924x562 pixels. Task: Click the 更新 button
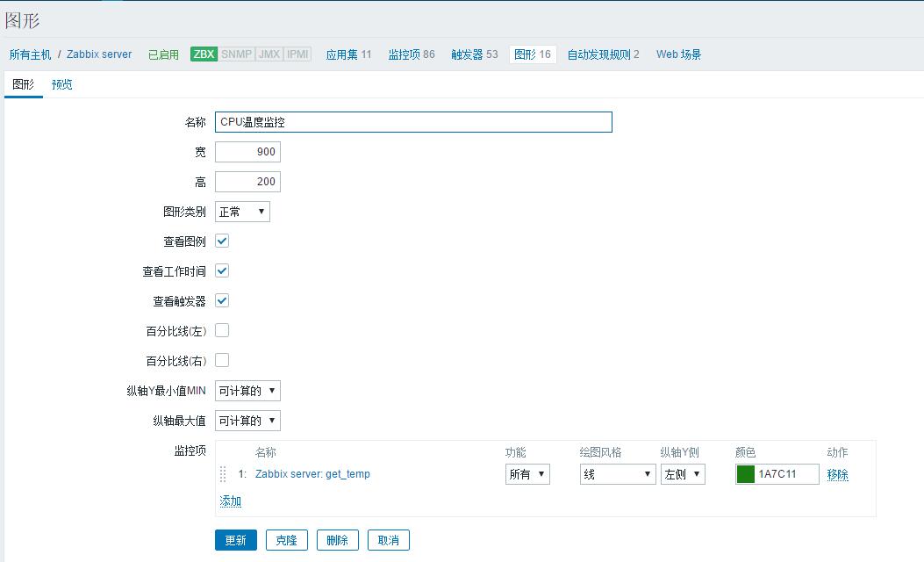click(236, 540)
